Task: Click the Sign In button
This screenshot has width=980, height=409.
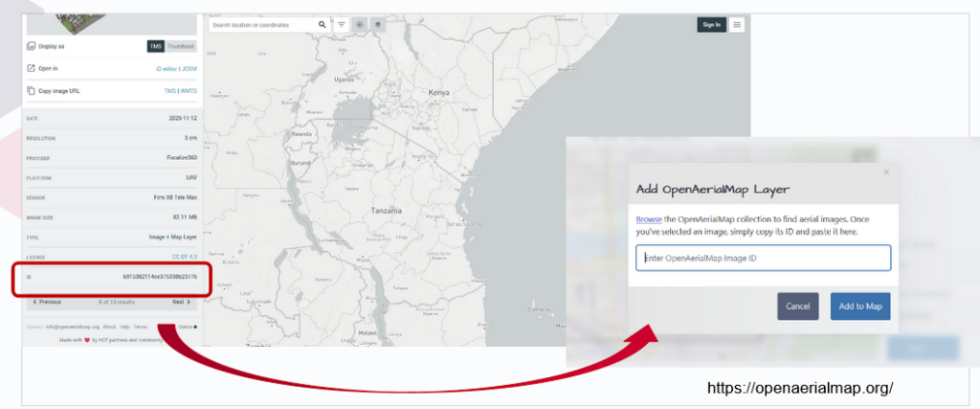Action: point(711,25)
